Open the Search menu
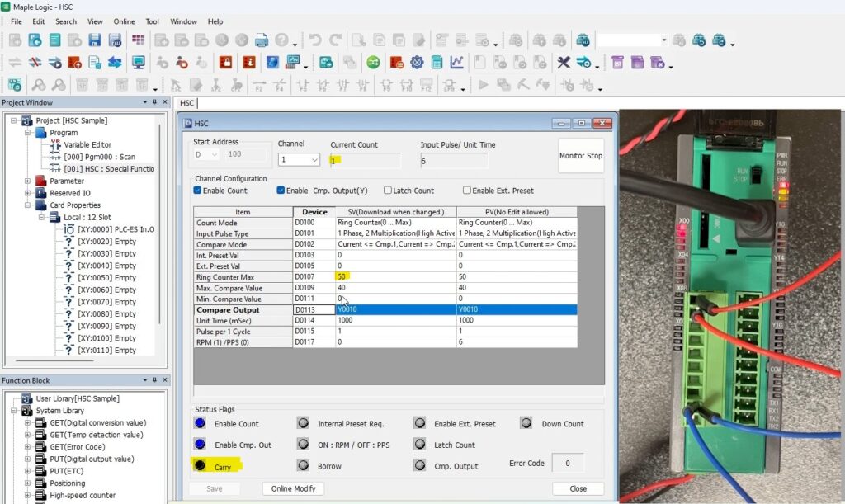This screenshot has height=504, width=845. (x=66, y=21)
